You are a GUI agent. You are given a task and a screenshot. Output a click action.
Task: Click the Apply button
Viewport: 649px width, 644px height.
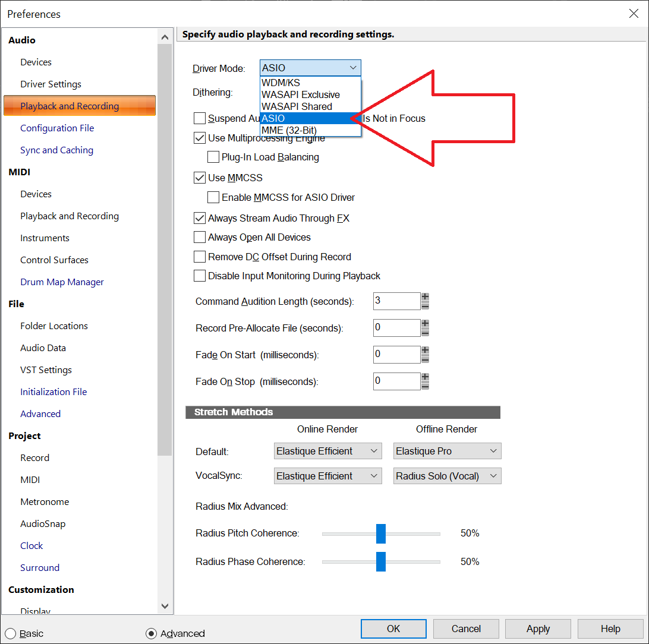tap(538, 629)
